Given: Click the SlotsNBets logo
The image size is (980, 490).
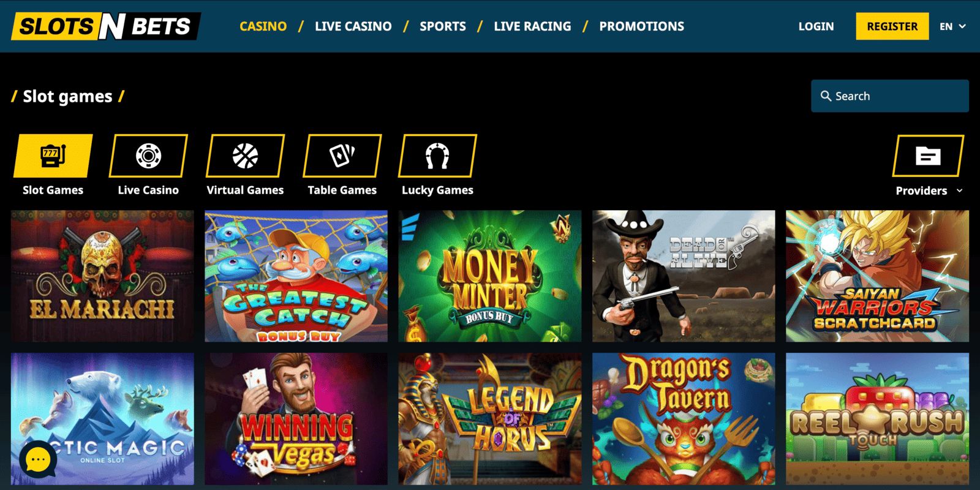Looking at the screenshot, I should click(x=105, y=26).
